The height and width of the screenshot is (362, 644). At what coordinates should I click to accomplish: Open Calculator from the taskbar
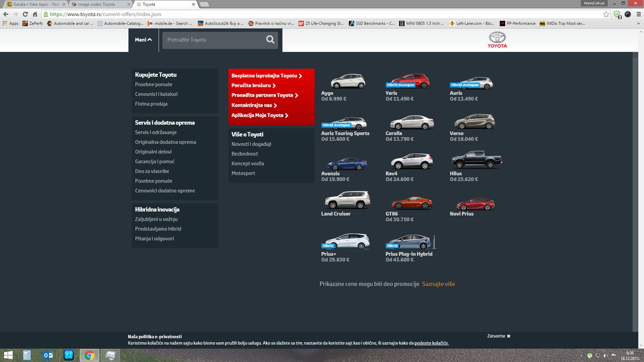pyautogui.click(x=27, y=355)
